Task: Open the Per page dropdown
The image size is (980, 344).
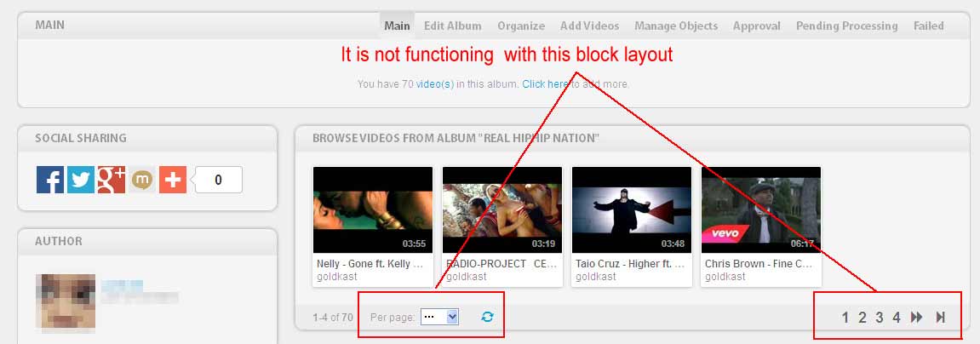Action: 439,317
